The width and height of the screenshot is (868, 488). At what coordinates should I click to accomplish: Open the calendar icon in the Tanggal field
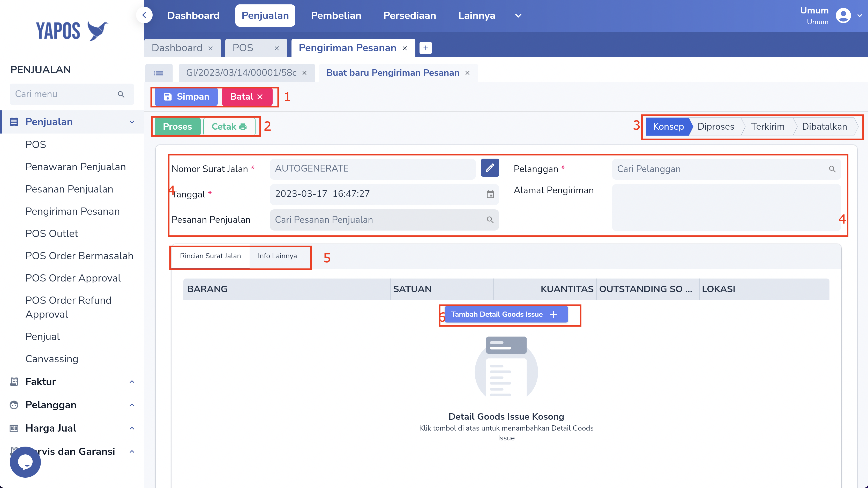coord(490,194)
